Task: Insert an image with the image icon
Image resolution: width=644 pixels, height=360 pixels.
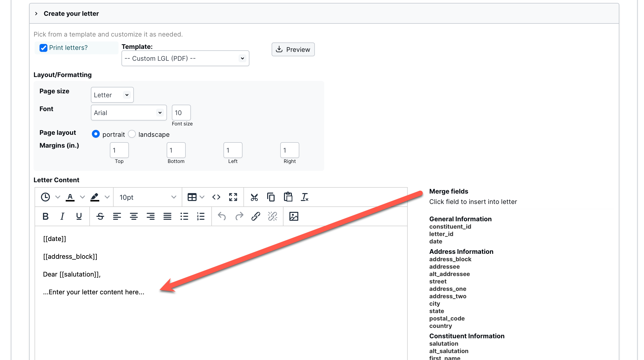Action: click(294, 216)
